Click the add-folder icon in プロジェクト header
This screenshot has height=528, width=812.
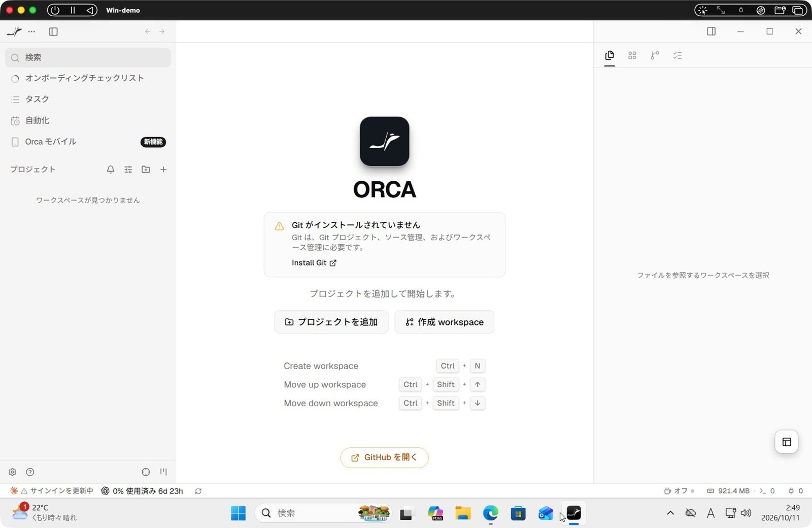[146, 170]
